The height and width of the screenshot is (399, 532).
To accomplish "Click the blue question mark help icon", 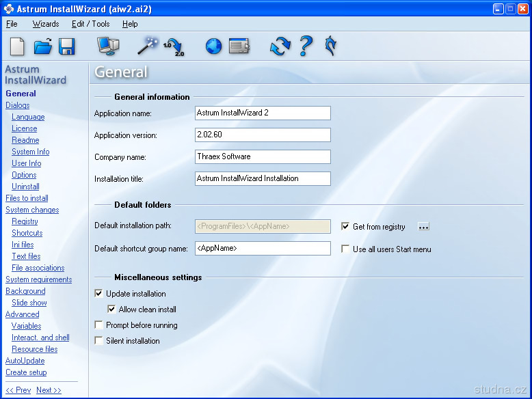I will [306, 46].
